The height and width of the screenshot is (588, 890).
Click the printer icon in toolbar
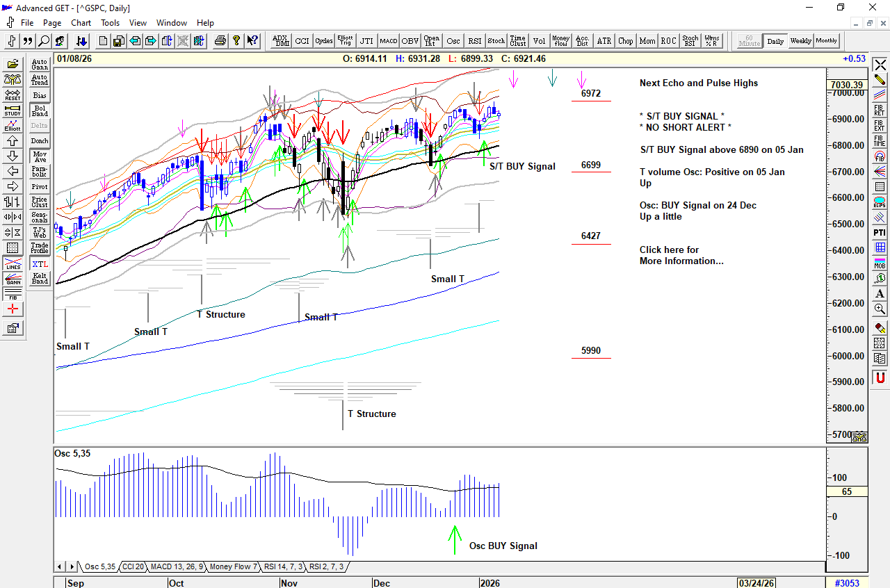220,41
